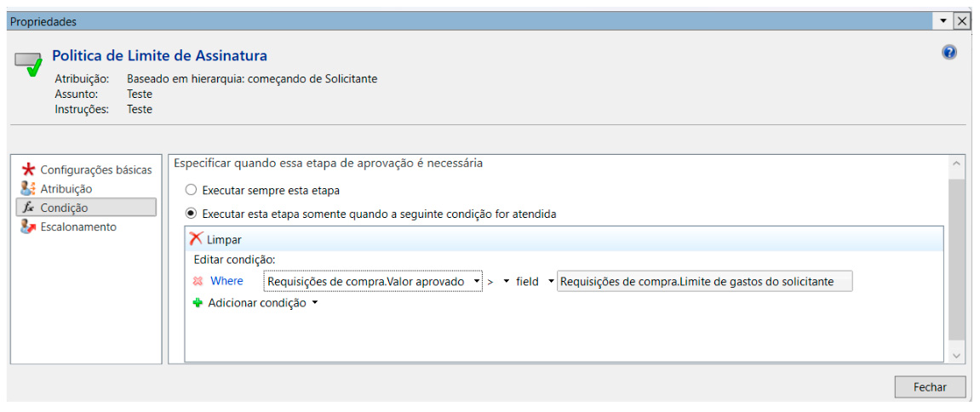Screen dimensions: 980x412
Task: Click the green plus Adicionar condição icon
Action: coord(198,302)
